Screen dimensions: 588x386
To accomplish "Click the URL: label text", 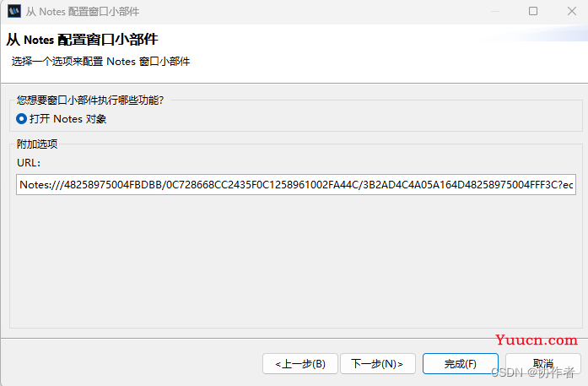I will [29, 163].
